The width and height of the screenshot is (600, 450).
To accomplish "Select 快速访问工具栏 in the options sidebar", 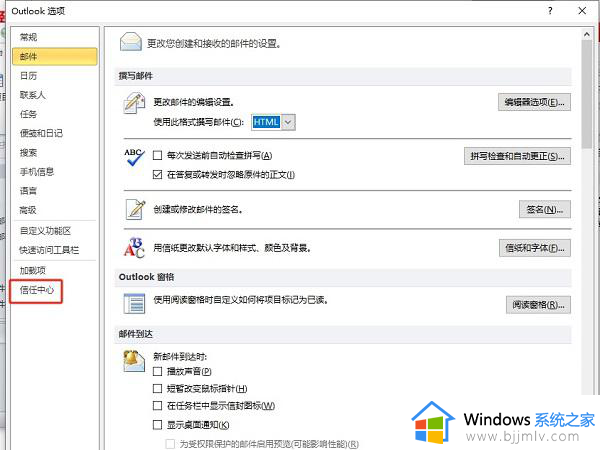I will (x=55, y=250).
